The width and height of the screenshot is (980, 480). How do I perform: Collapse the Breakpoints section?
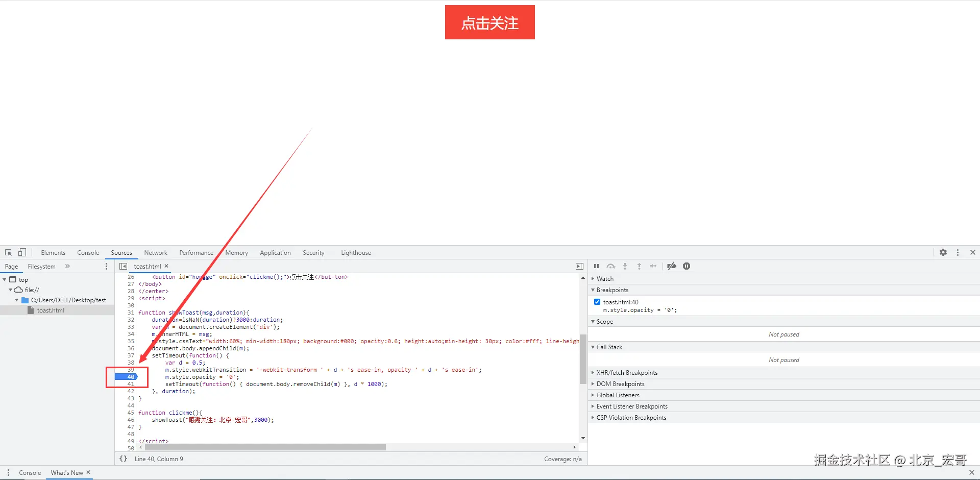(593, 290)
